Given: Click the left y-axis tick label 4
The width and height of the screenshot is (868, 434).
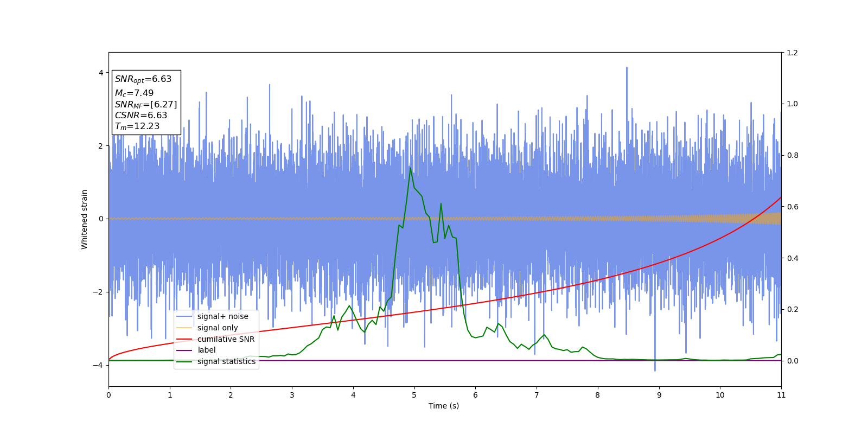Looking at the screenshot, I should (100, 73).
